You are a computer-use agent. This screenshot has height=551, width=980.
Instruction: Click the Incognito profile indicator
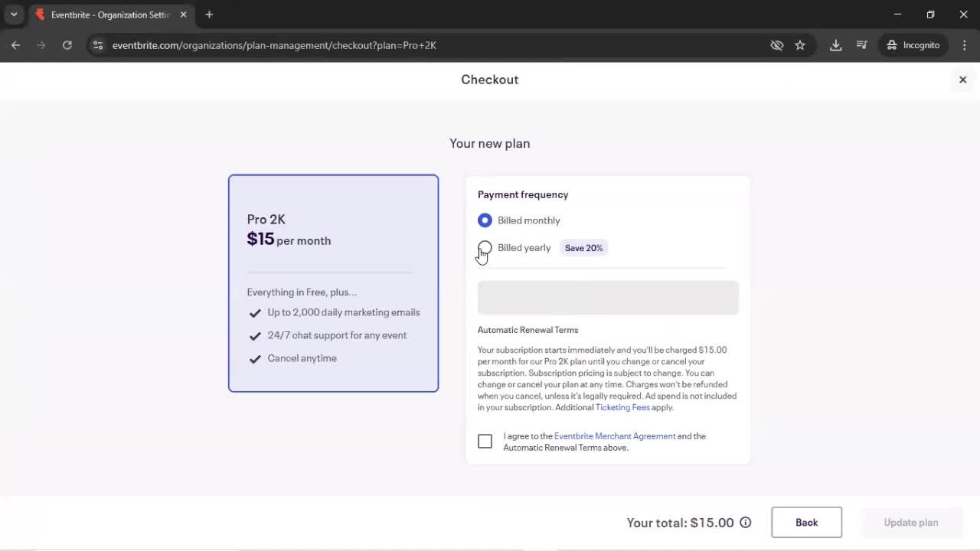point(913,45)
